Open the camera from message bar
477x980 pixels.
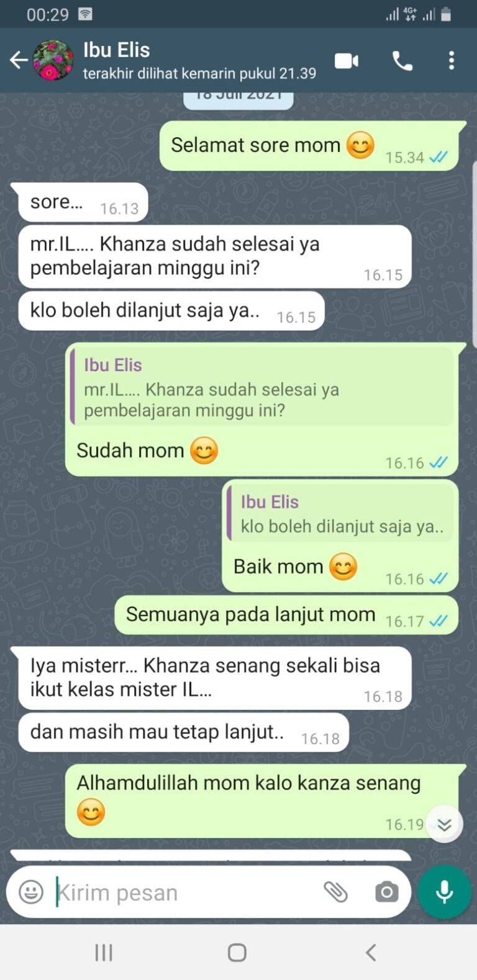coord(386,892)
